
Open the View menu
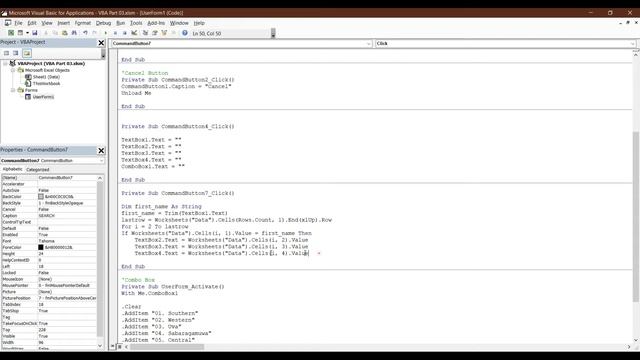pyautogui.click(x=47, y=23)
